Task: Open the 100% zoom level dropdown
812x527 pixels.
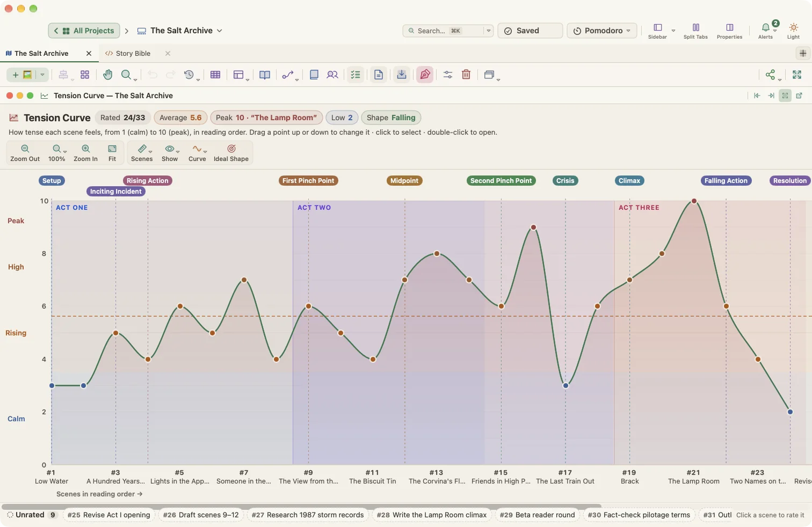Action: (57, 153)
